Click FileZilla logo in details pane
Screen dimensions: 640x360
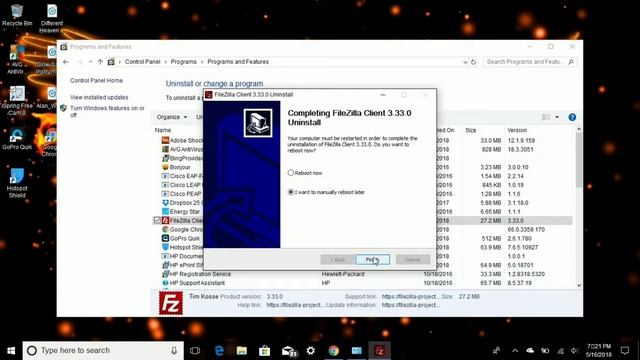pos(171,302)
